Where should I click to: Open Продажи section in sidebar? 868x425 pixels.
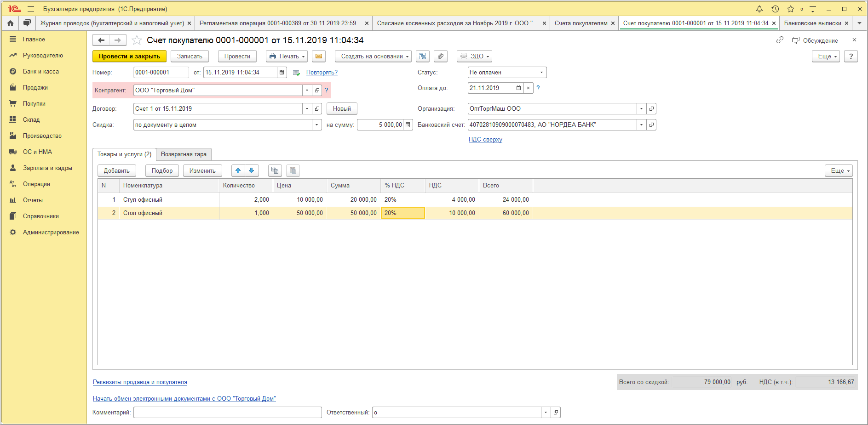coord(35,87)
